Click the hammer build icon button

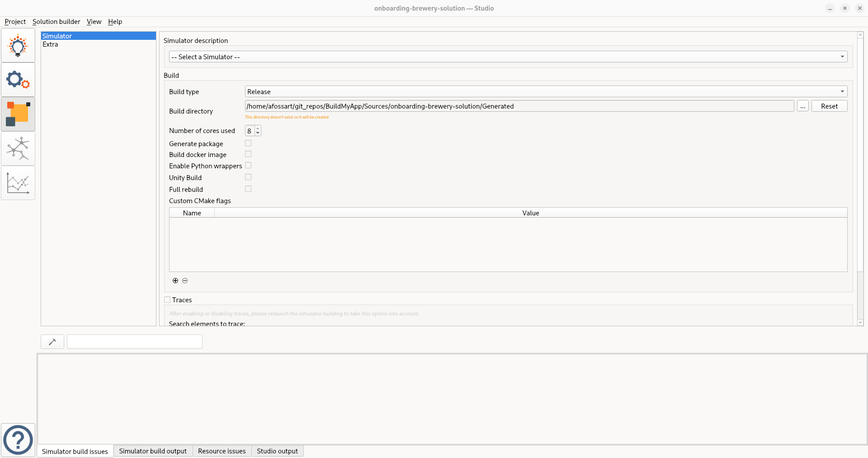click(52, 342)
